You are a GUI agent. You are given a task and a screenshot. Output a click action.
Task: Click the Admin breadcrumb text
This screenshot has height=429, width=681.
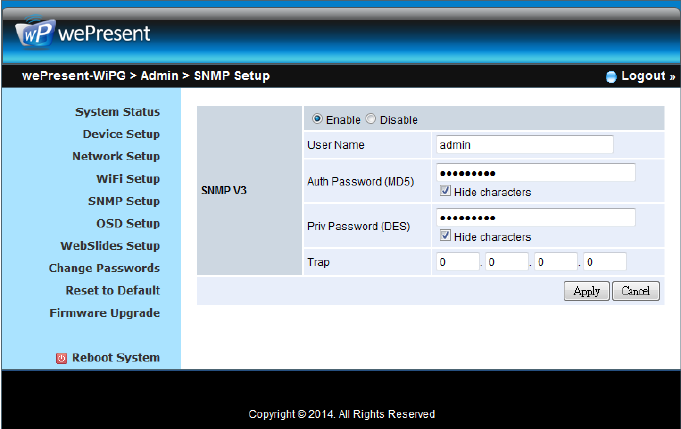click(x=159, y=76)
